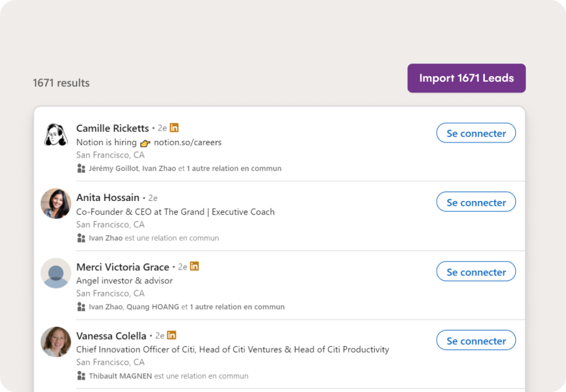Open Thibault MAGNEN mutual connection link
The height and width of the screenshot is (392, 566).
[120, 376]
